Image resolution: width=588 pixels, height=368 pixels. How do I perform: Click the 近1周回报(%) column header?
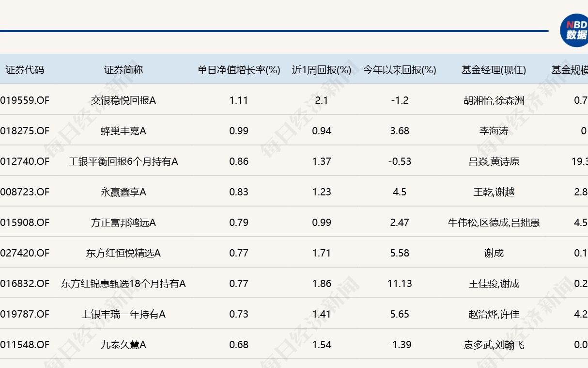pyautogui.click(x=322, y=70)
